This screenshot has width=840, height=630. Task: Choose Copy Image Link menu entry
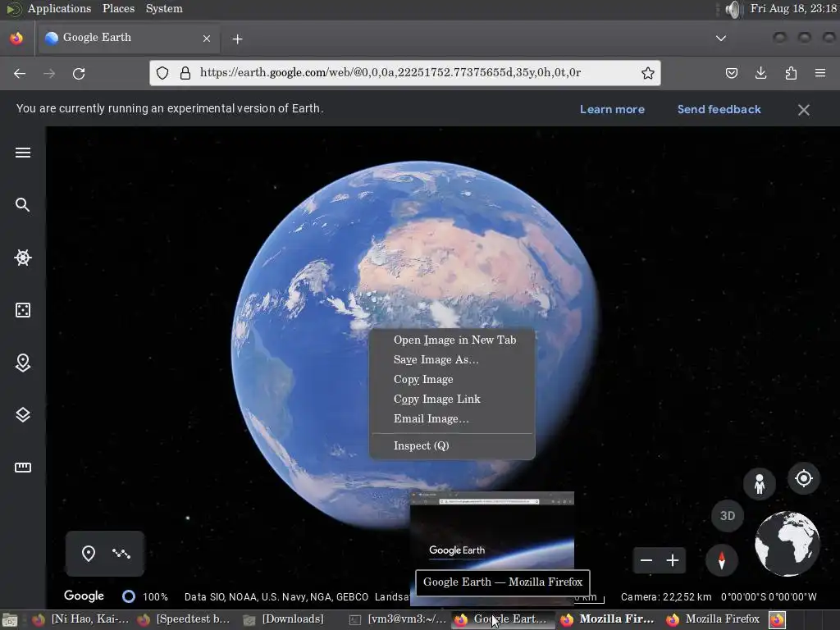pos(452,399)
